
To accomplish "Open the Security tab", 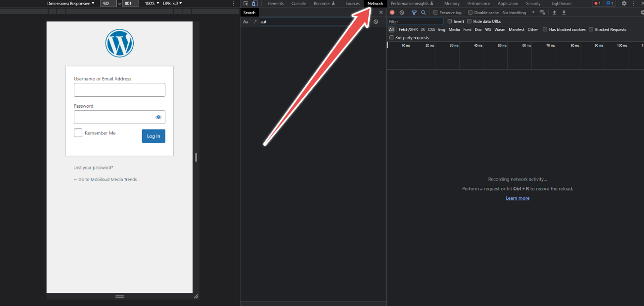I will (533, 4).
